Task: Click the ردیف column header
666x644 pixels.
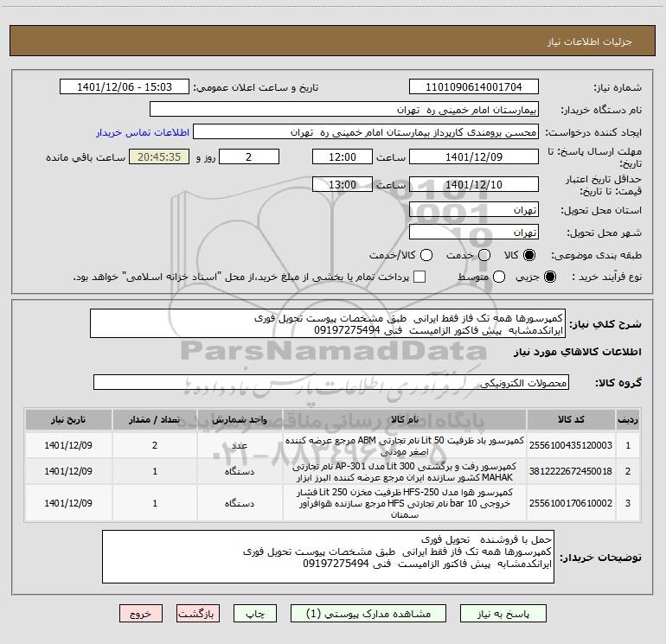Action: [x=628, y=419]
